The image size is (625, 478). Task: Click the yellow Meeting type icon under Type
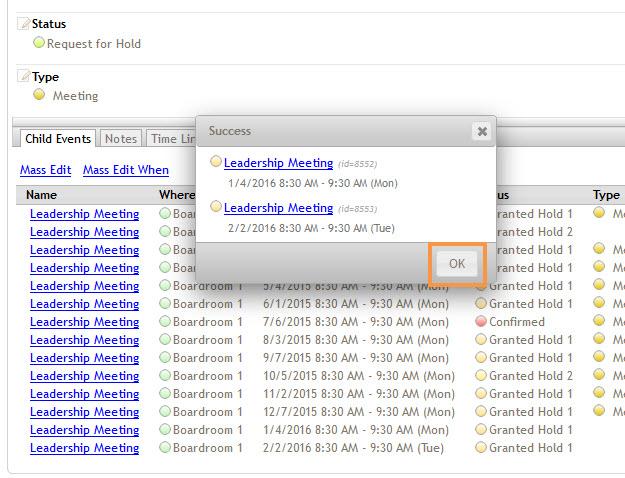[x=39, y=94]
